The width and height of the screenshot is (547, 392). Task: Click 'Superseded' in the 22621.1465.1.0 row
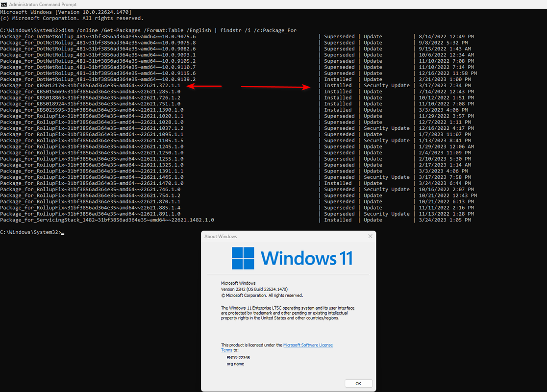pos(339,177)
